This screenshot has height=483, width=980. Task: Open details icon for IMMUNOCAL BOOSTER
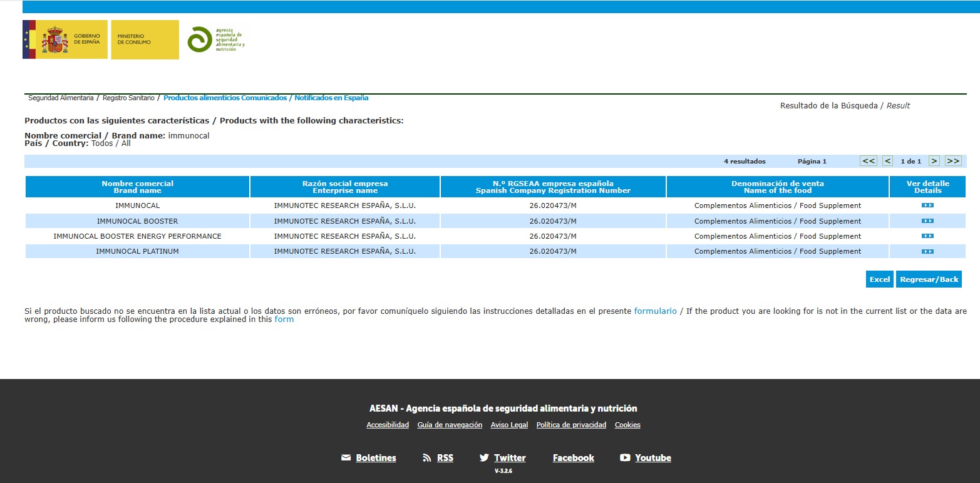click(x=927, y=221)
